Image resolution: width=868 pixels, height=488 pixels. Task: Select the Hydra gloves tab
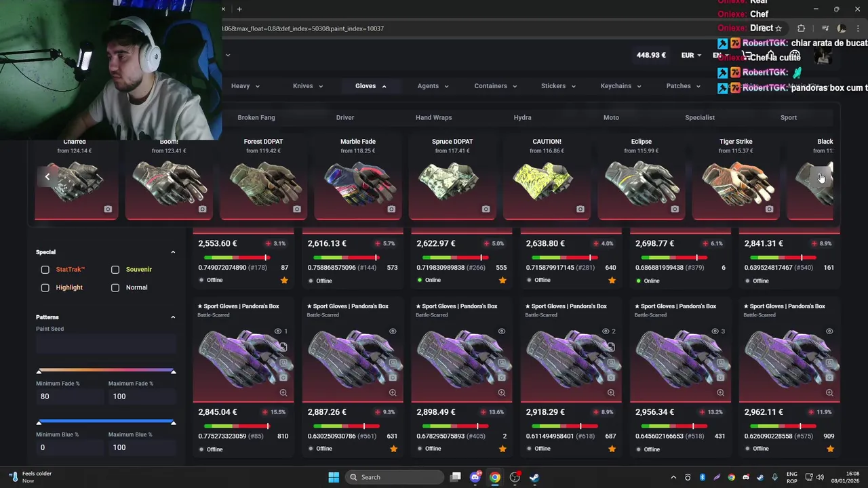[522, 117]
